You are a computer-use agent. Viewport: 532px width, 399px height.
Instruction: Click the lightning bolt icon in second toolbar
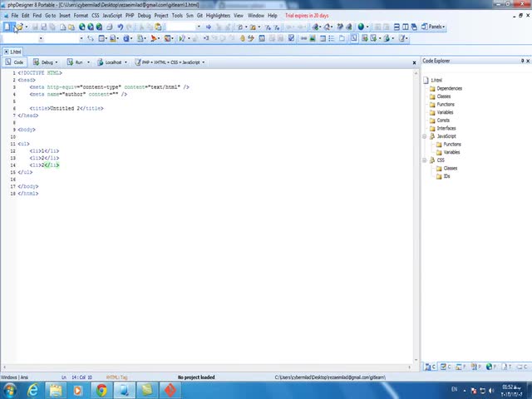pyautogui.click(x=251, y=38)
